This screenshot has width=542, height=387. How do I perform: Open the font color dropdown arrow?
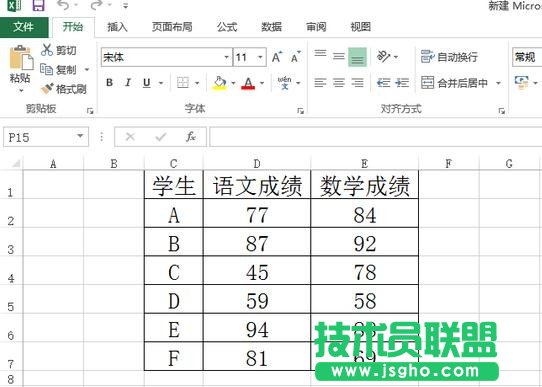pyautogui.click(x=262, y=83)
